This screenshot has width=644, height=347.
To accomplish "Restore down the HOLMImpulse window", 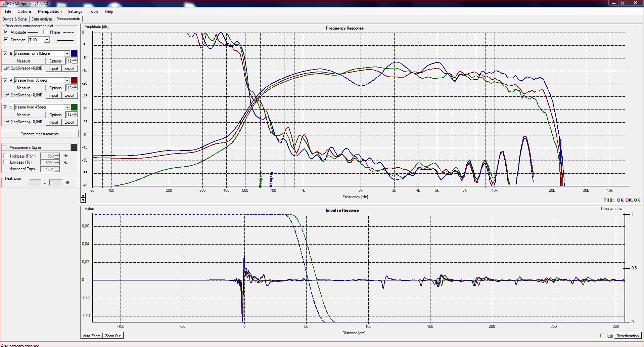I will pyautogui.click(x=622, y=3).
